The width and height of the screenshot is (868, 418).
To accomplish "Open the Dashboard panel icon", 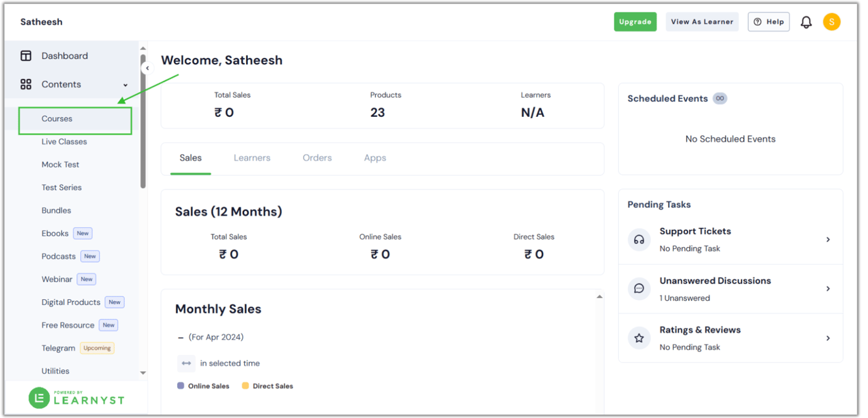I will (26, 56).
